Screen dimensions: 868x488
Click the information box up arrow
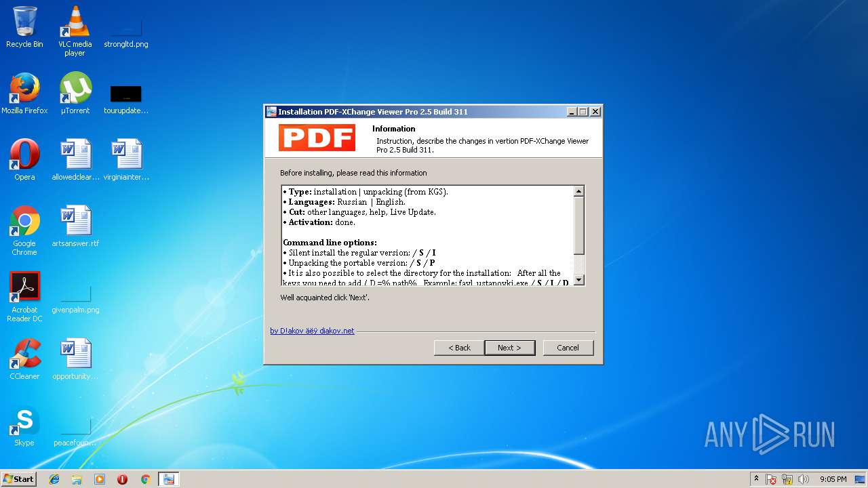tap(578, 191)
